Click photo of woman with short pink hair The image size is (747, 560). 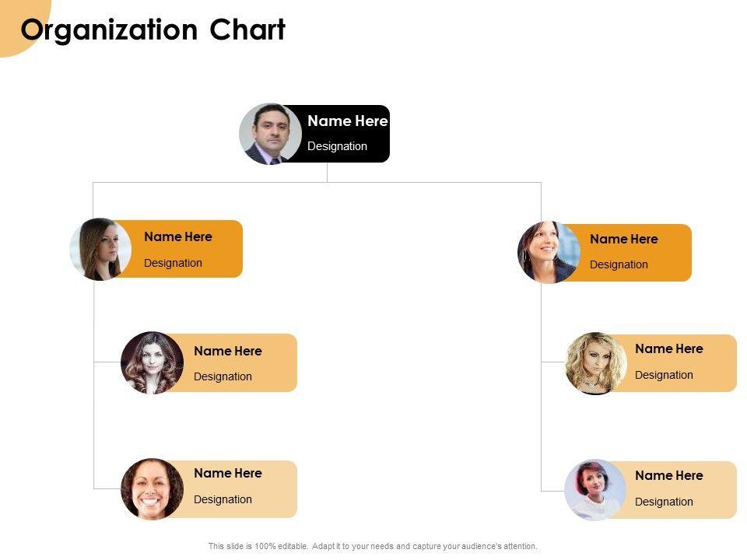coord(595,489)
